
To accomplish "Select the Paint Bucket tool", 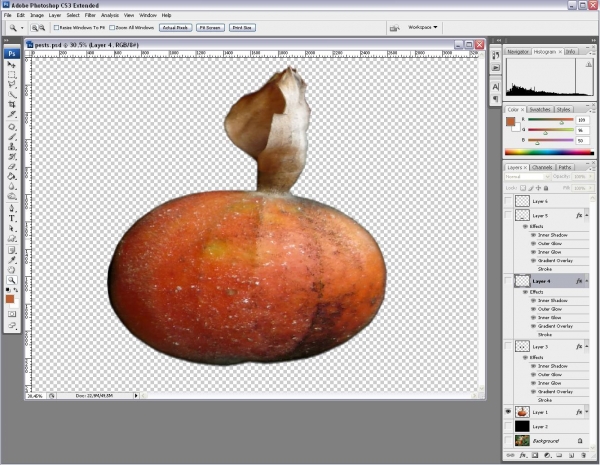I will [12, 177].
